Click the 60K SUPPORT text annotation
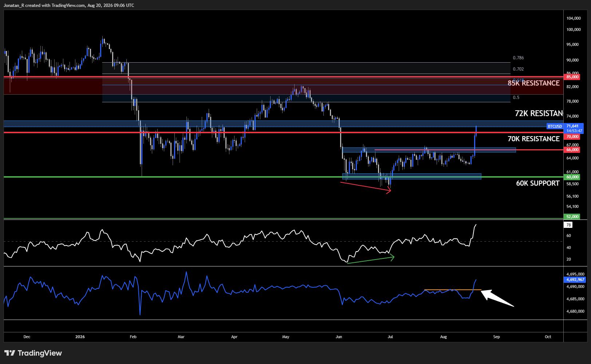The height and width of the screenshot is (364, 591). pyautogui.click(x=537, y=183)
